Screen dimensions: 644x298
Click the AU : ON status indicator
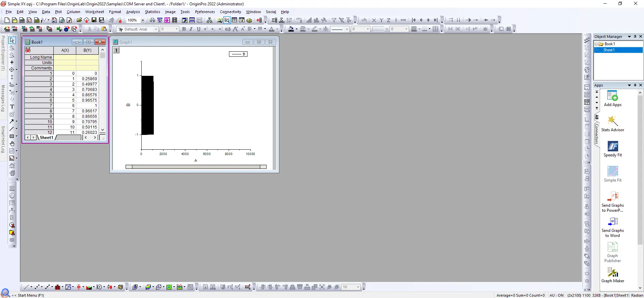tap(556, 295)
